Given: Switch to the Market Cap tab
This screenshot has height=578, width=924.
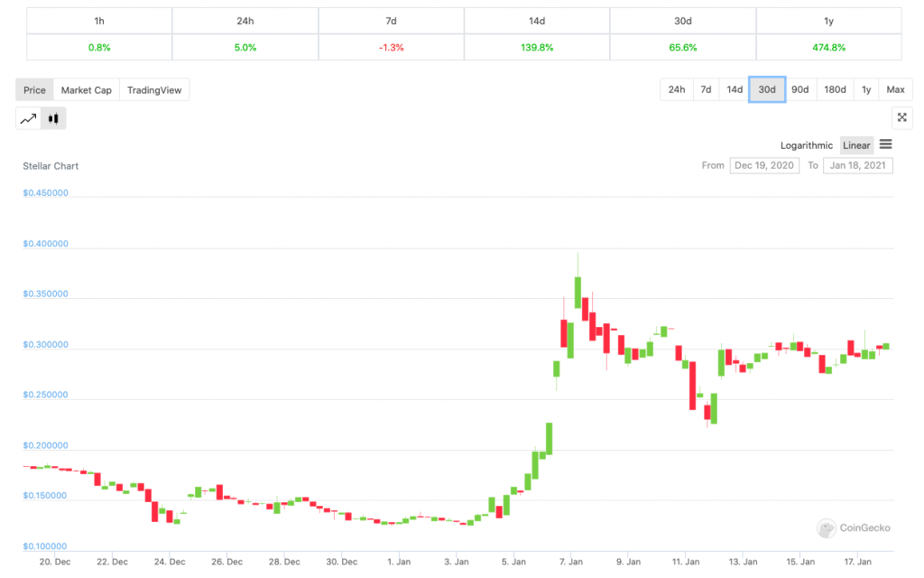Looking at the screenshot, I should tap(87, 89).
